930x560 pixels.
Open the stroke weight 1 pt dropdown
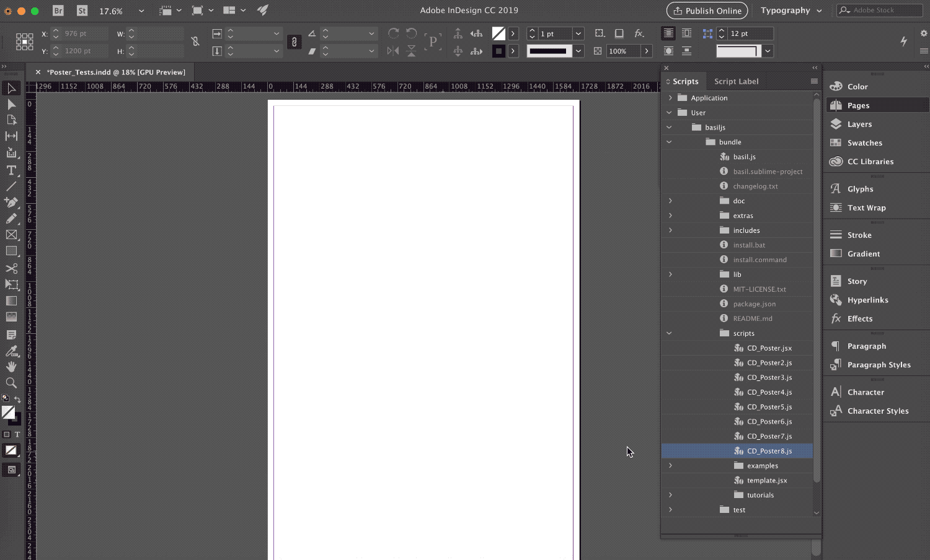[578, 33]
